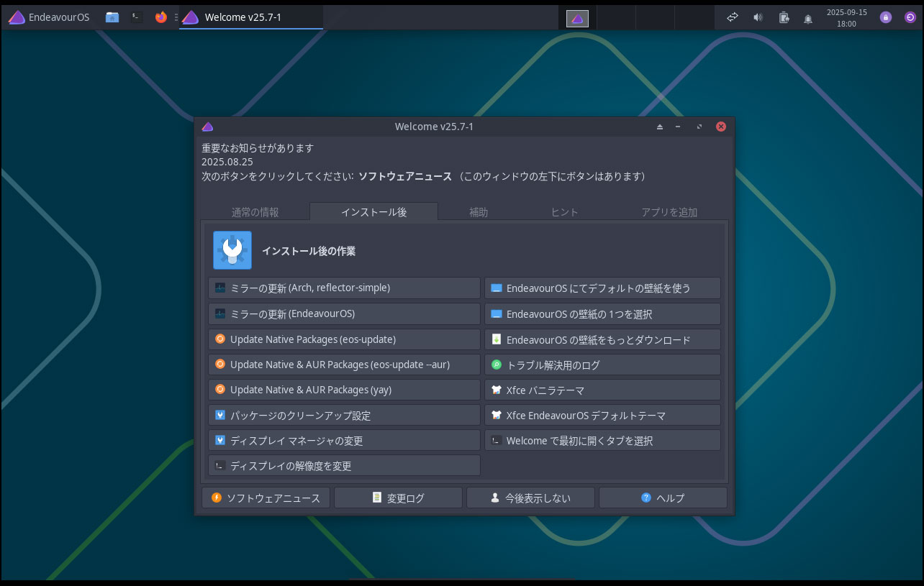Viewport: 924px width, 586px height.
Task: Choose EndeavourOS の壁紙の 1つを選択
Action: (603, 313)
